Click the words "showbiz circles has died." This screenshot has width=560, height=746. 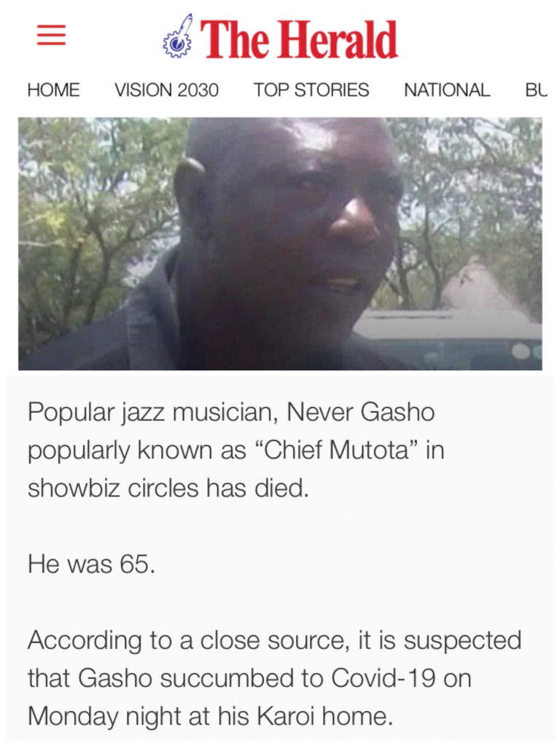point(168,488)
